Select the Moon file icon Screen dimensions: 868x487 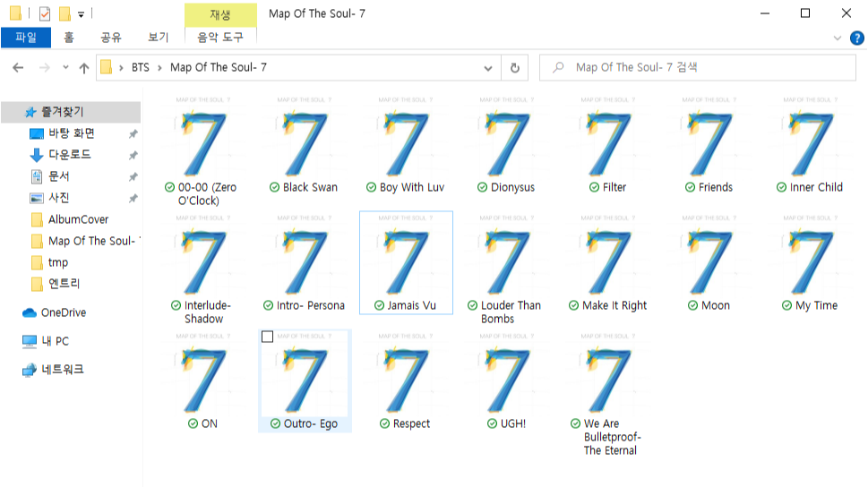(709, 256)
